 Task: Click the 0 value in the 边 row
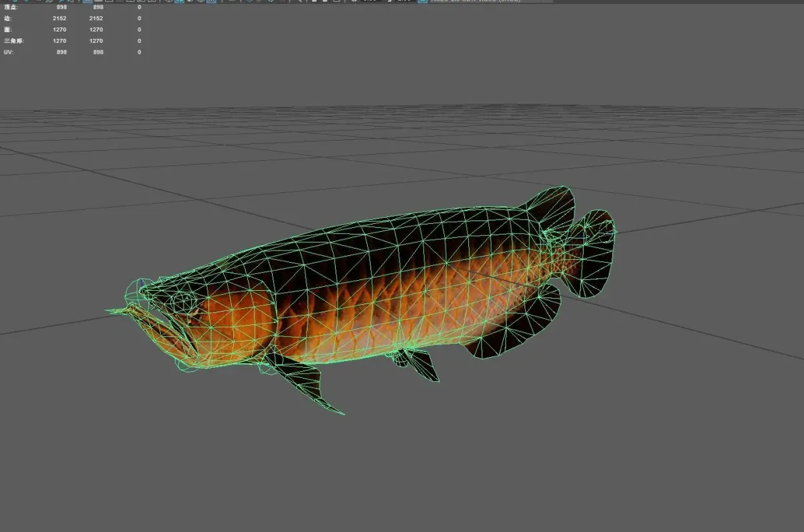point(139,18)
